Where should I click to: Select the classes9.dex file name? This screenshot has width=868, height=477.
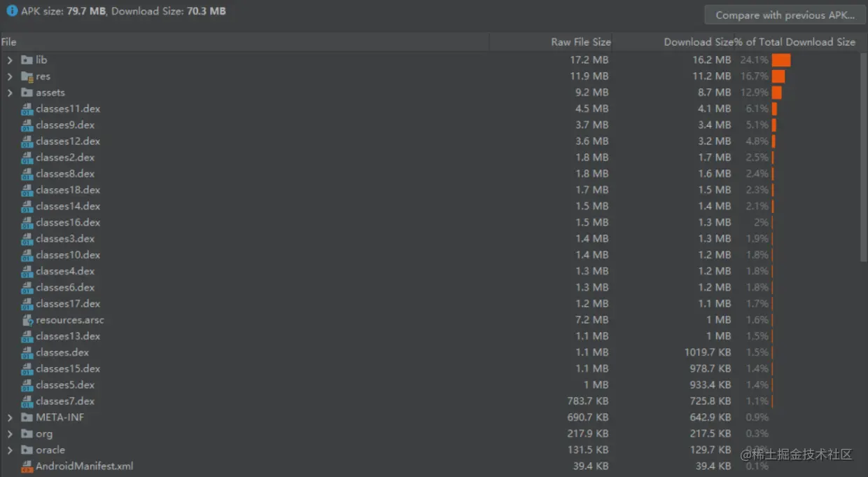pyautogui.click(x=65, y=125)
